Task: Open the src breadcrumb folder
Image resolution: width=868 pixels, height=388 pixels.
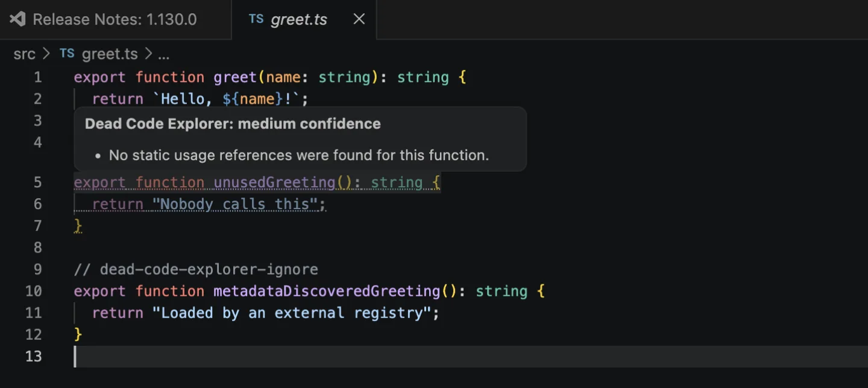Action: point(24,54)
